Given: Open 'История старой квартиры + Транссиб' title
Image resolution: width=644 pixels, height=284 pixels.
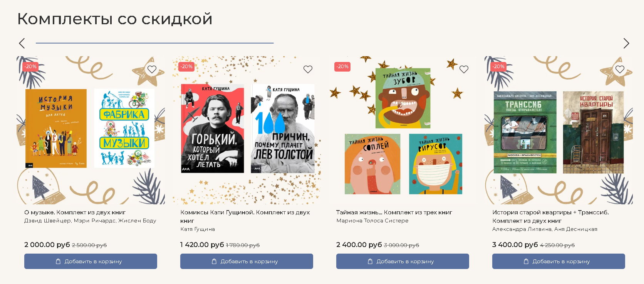Looking at the screenshot, I should 550,216.
